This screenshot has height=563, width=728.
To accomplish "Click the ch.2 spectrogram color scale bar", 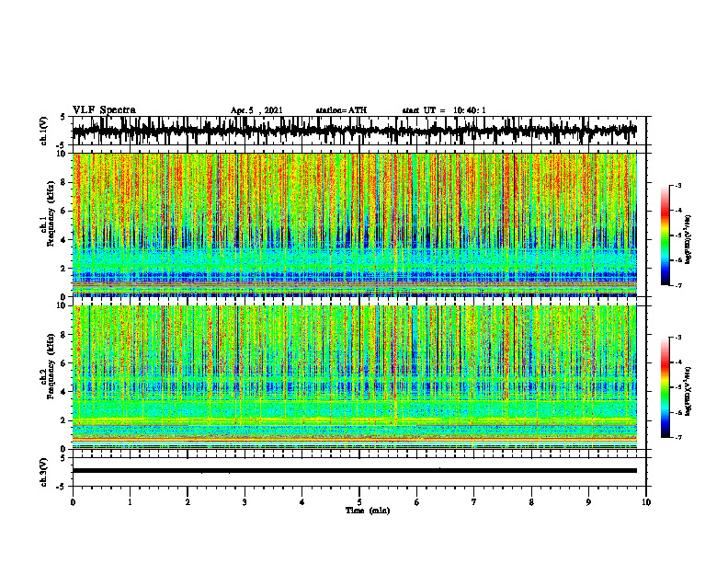I will pyautogui.click(x=665, y=387).
